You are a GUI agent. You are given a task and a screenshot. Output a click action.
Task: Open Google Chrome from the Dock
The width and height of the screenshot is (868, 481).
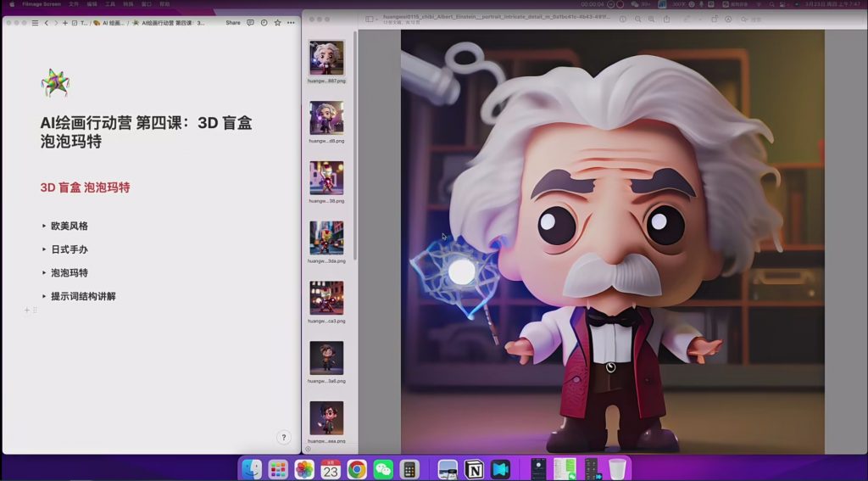(357, 469)
